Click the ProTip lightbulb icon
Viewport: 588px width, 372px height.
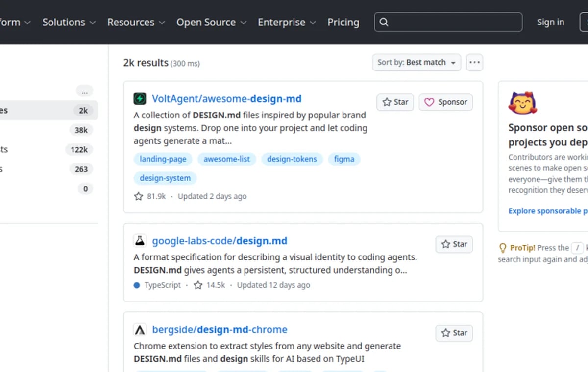click(503, 248)
